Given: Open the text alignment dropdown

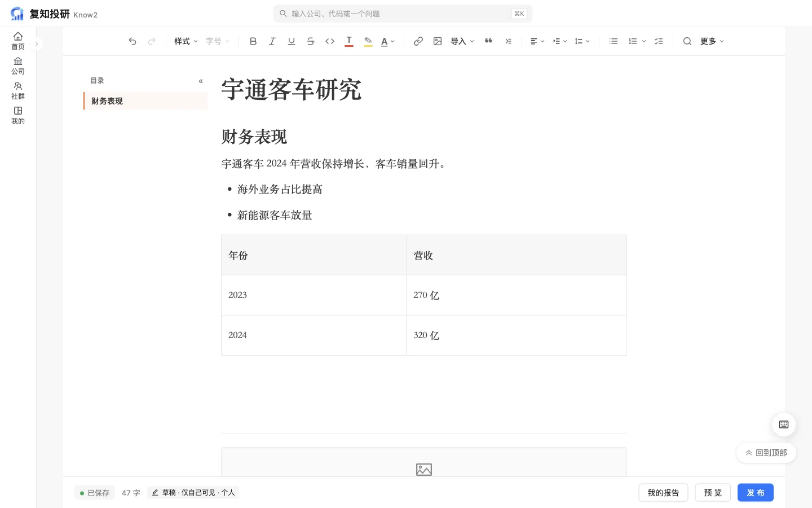Looking at the screenshot, I should [537, 41].
